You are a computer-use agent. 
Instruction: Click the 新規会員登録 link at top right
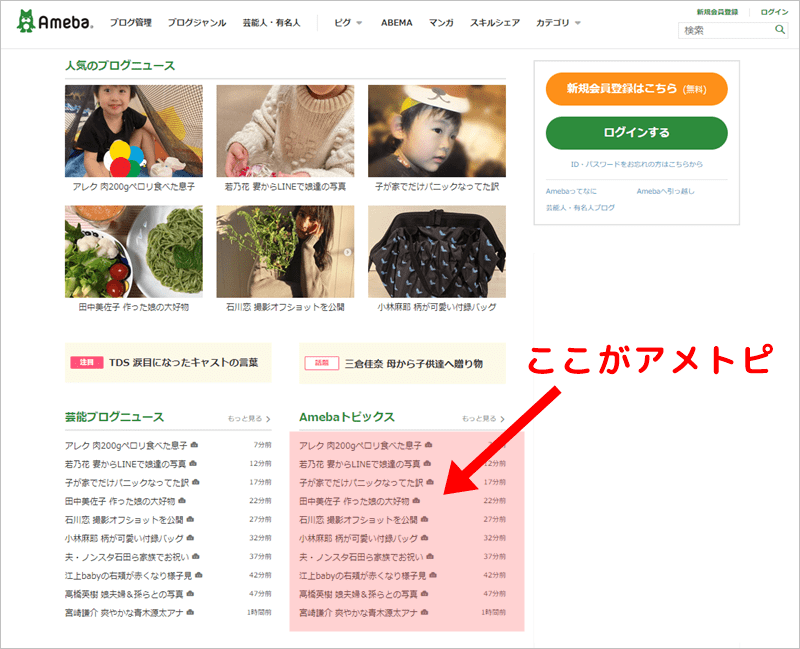pyautogui.click(x=717, y=12)
